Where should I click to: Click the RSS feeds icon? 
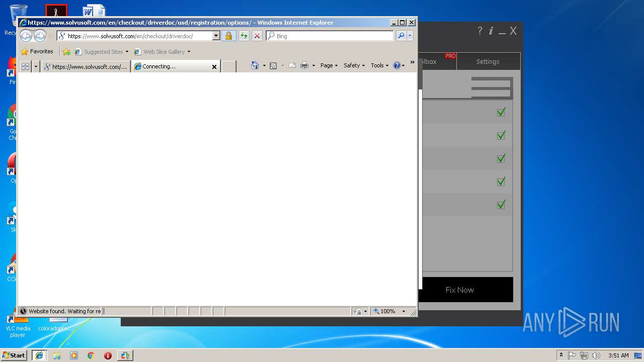pyautogui.click(x=273, y=65)
